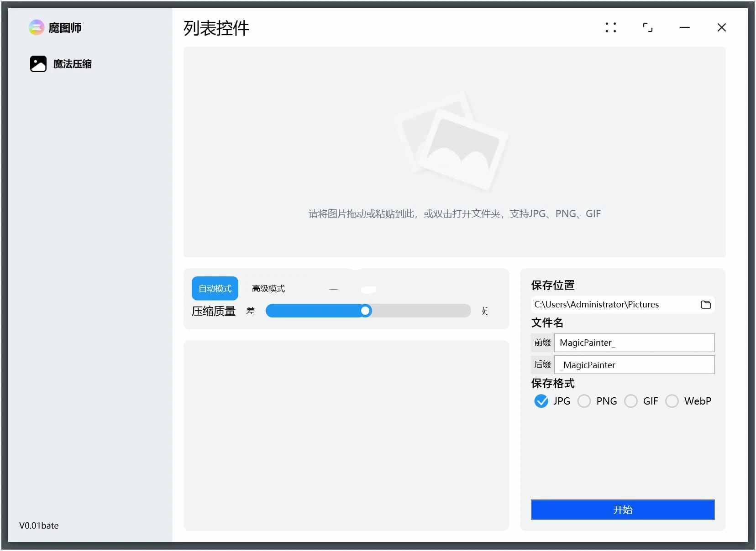Select the PNG save format

(584, 401)
